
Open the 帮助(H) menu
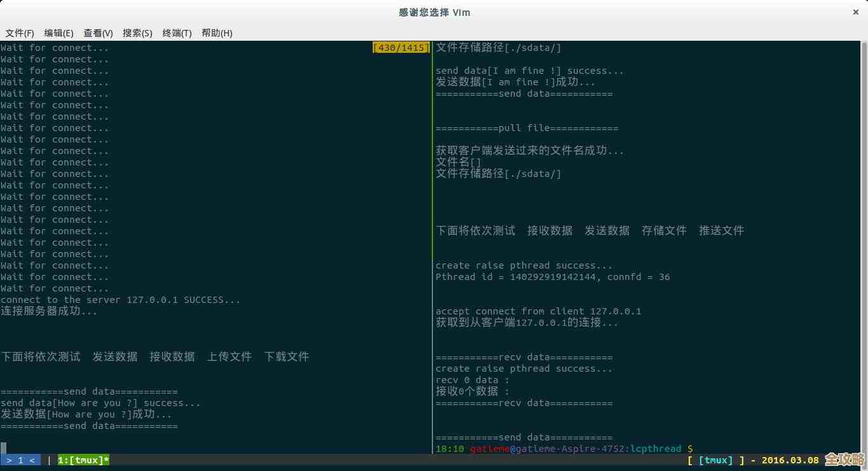tap(216, 32)
